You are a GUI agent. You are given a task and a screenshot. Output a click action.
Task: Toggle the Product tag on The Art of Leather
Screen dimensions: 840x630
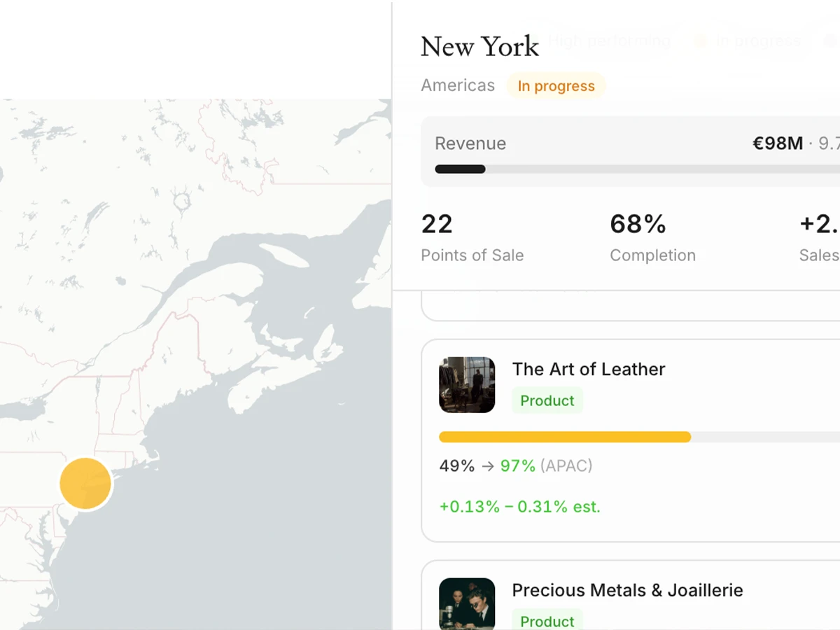click(x=547, y=400)
